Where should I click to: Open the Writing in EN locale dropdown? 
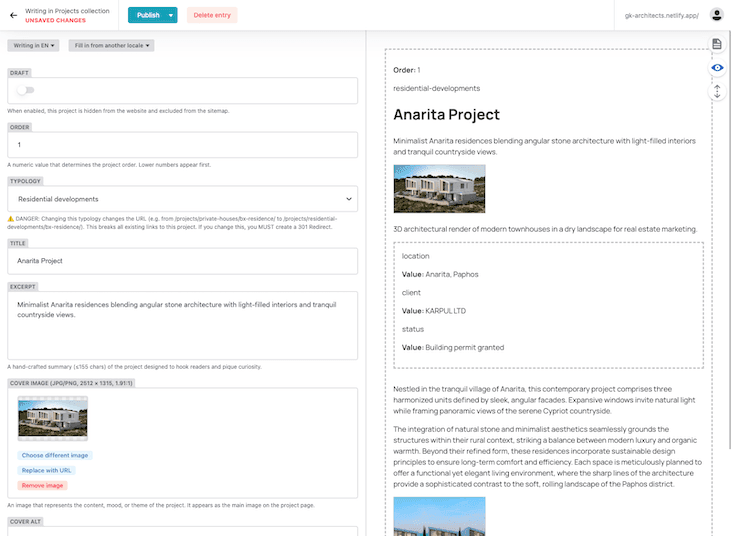coord(34,46)
